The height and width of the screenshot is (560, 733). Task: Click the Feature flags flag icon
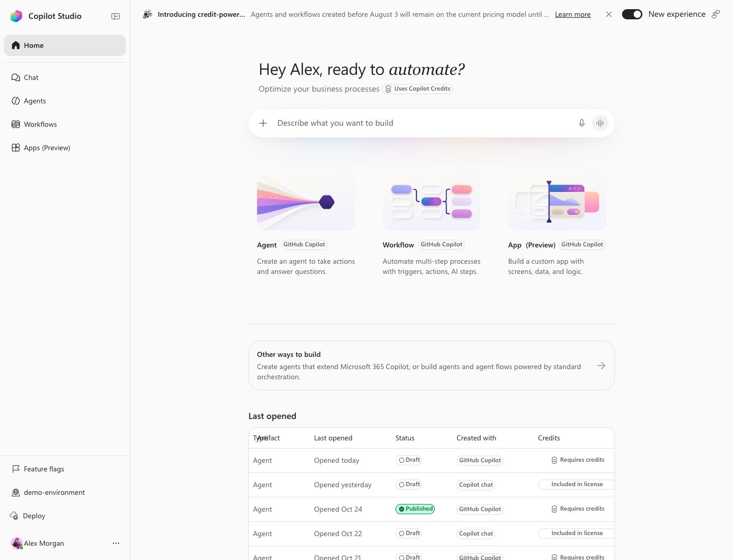tap(16, 469)
